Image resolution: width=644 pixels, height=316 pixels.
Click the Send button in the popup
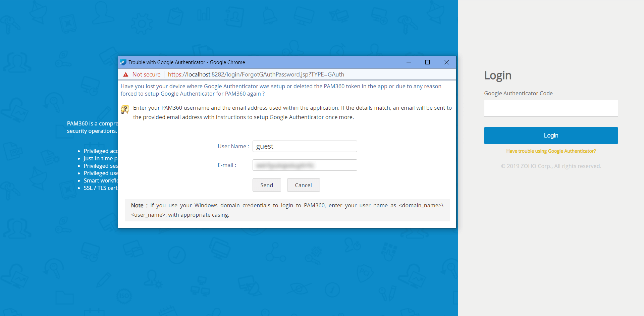point(267,185)
